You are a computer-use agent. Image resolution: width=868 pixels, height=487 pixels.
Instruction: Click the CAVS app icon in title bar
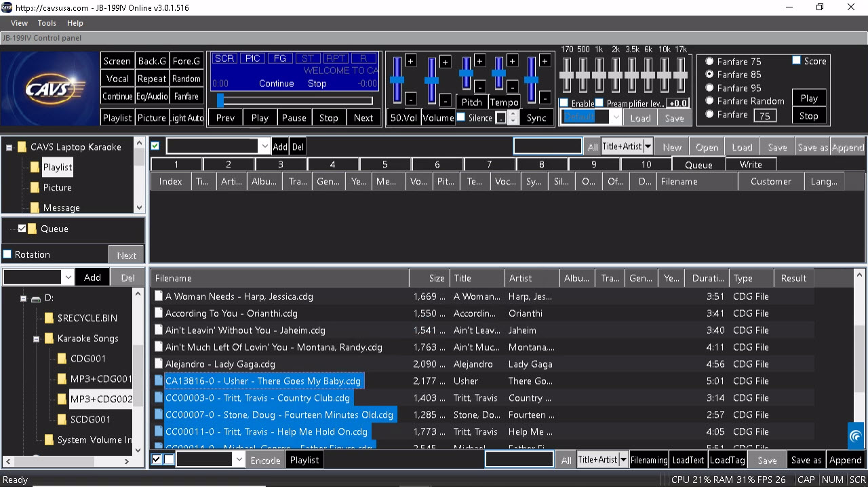point(7,7)
